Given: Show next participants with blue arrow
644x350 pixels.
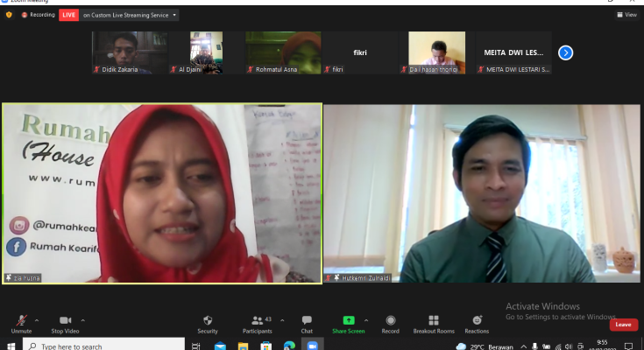Looking at the screenshot, I should 565,52.
